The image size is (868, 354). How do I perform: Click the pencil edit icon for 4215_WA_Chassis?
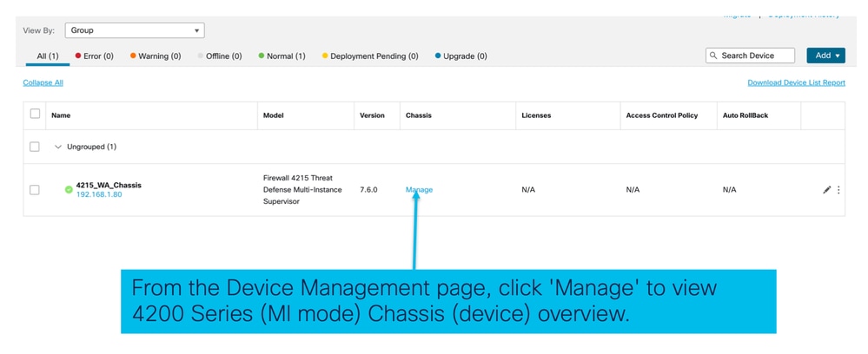[x=827, y=190]
